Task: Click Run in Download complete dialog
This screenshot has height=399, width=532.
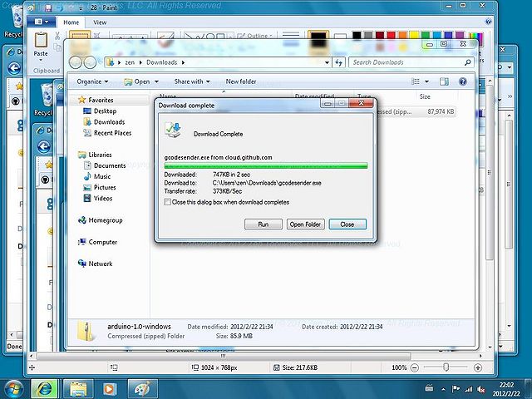Action: (264, 224)
